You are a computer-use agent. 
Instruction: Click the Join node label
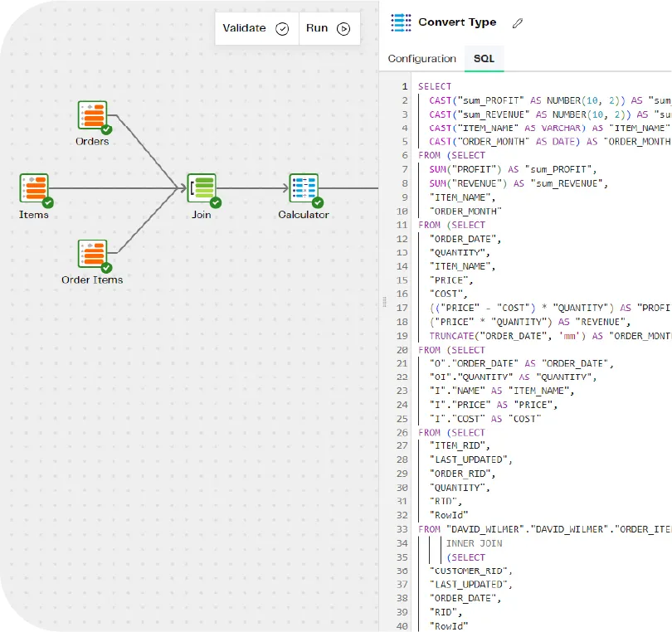coord(202,215)
